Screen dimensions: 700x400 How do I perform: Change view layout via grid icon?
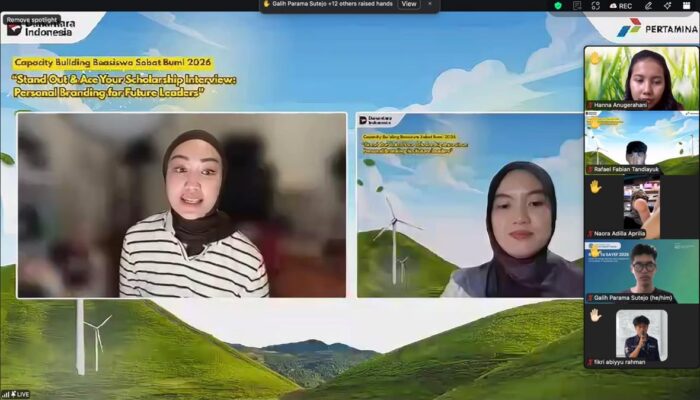point(687,5)
